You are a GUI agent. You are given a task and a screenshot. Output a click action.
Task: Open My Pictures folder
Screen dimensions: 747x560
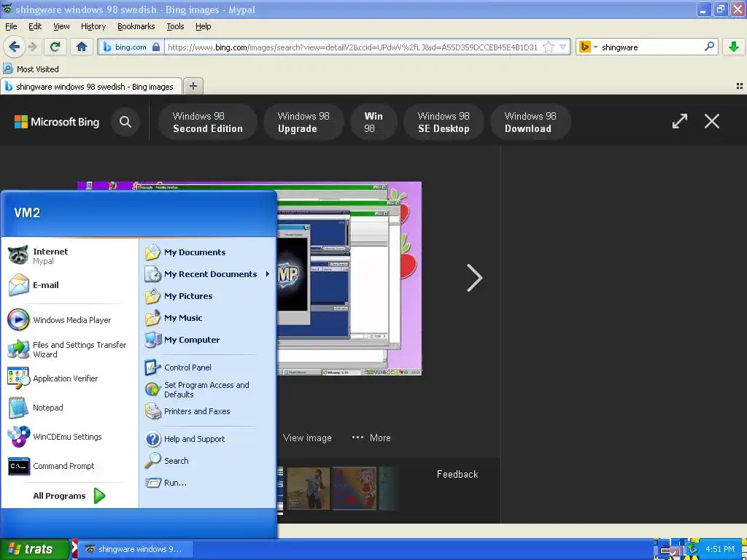tap(208, 296)
